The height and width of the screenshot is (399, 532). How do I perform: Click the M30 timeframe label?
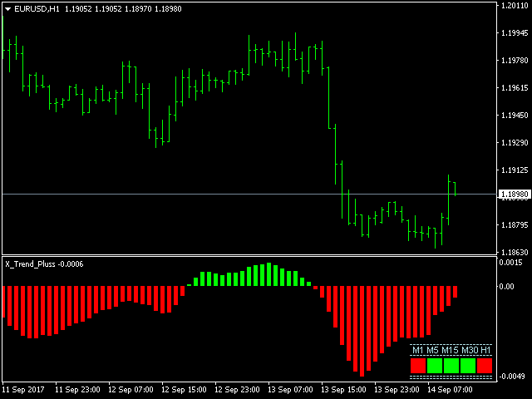pyautogui.click(x=470, y=350)
